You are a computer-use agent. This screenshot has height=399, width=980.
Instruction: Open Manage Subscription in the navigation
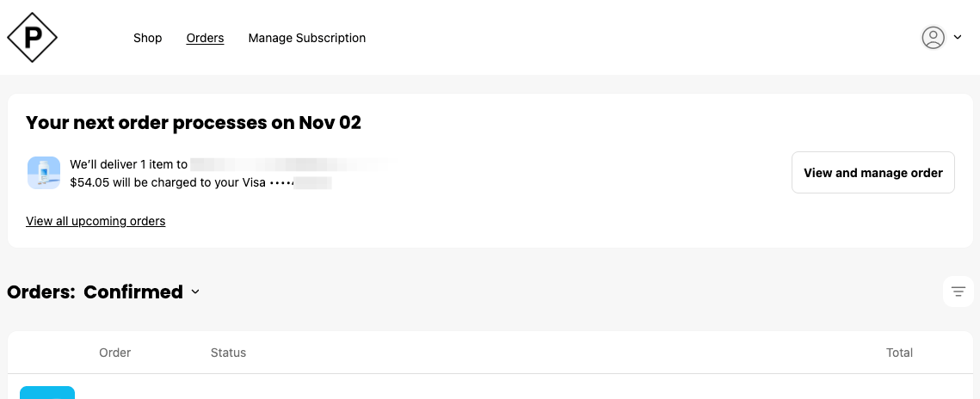pos(307,38)
